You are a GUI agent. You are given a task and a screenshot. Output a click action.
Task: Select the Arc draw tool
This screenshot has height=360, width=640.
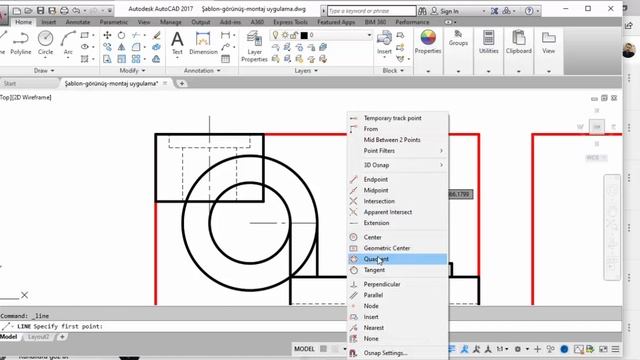click(68, 43)
